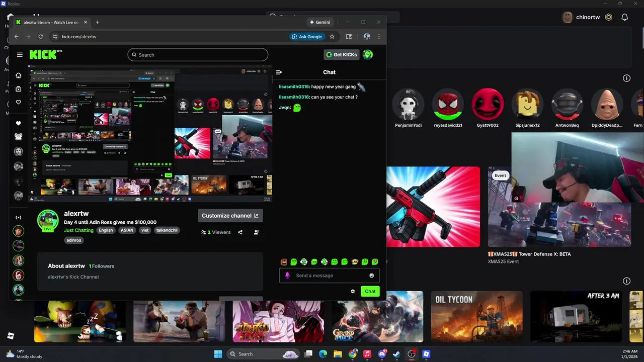
Task: Open Roblox OIL TYCOON game thumbnail
Action: pos(476,317)
